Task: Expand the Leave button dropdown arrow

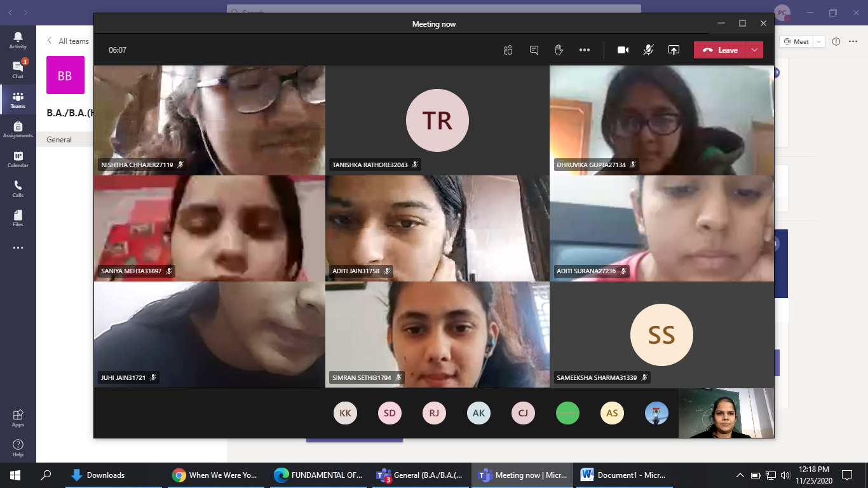Action: pyautogui.click(x=754, y=50)
